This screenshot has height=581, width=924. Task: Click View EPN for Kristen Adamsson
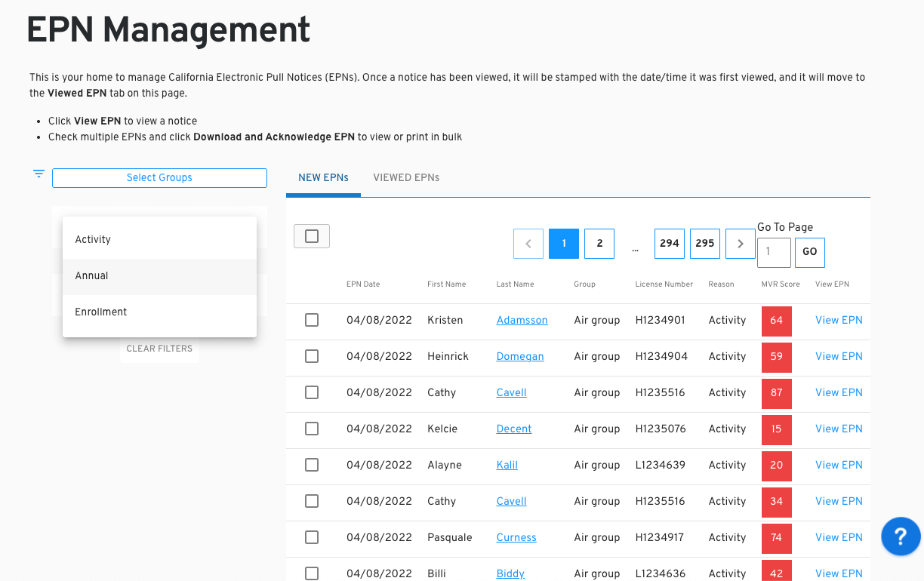(839, 320)
